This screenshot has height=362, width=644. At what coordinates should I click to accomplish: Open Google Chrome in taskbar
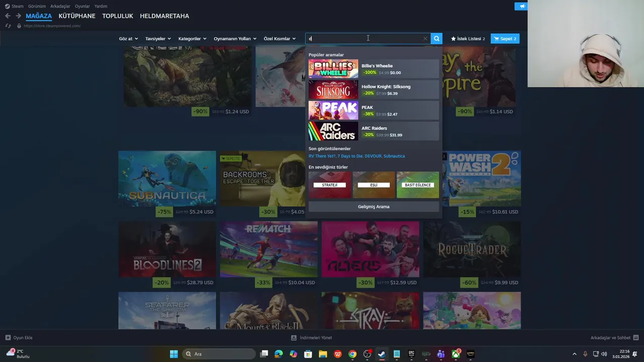click(x=352, y=354)
